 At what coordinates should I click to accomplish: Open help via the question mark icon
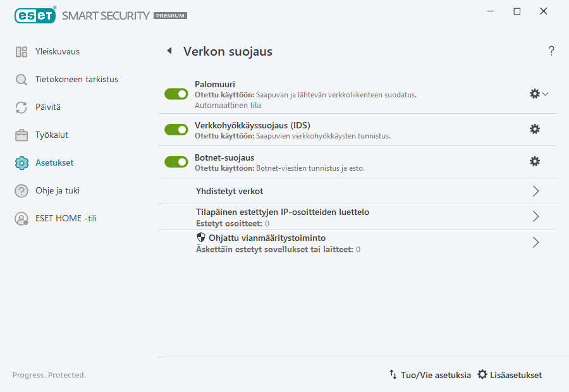551,51
